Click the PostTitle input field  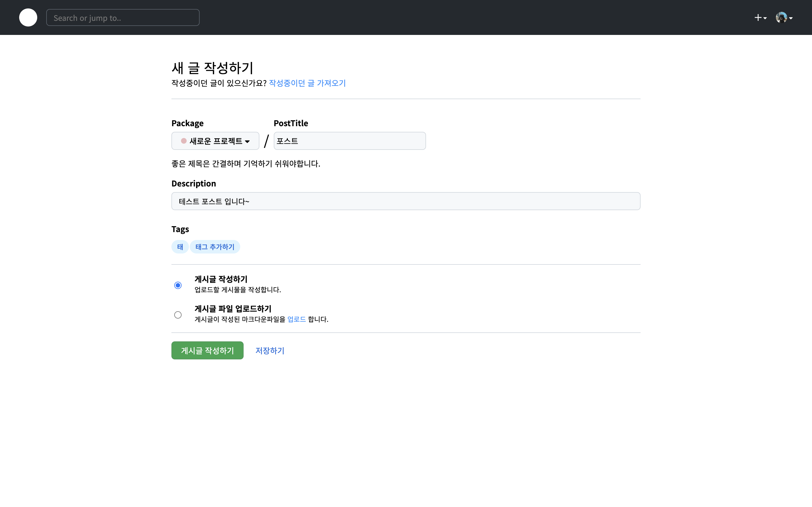[x=350, y=141]
